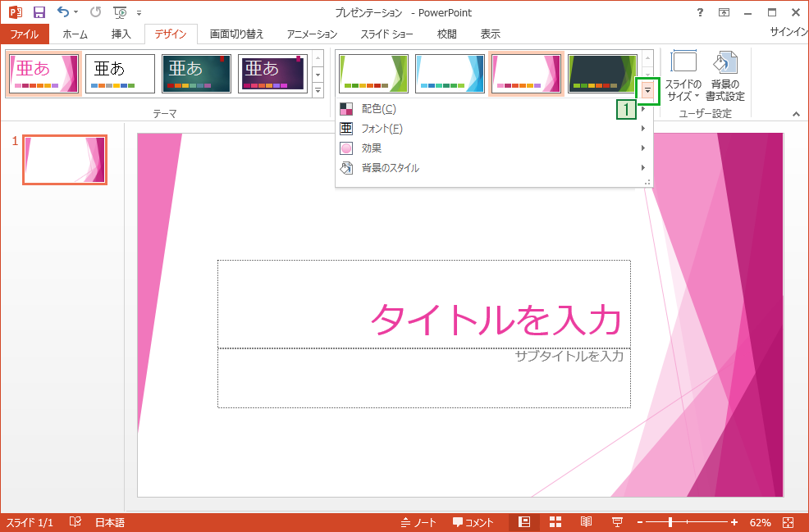
Task: Open the File (ファイル) tab
Action: pyautogui.click(x=25, y=34)
